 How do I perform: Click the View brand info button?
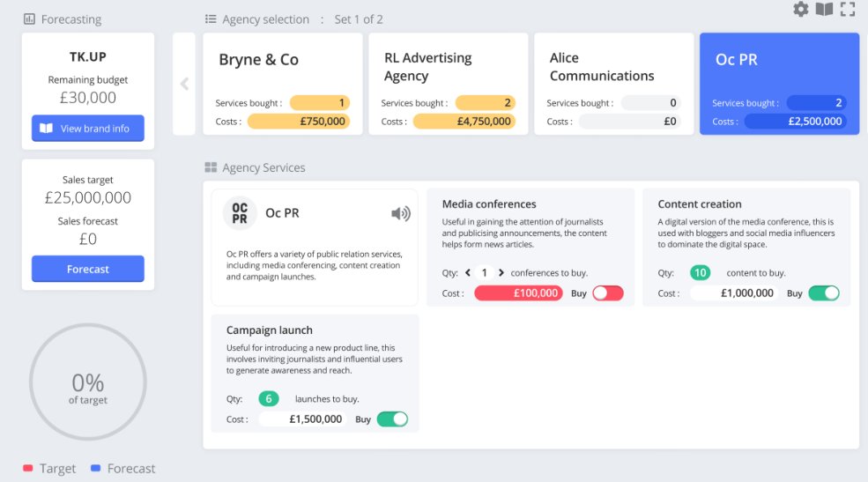(88, 129)
